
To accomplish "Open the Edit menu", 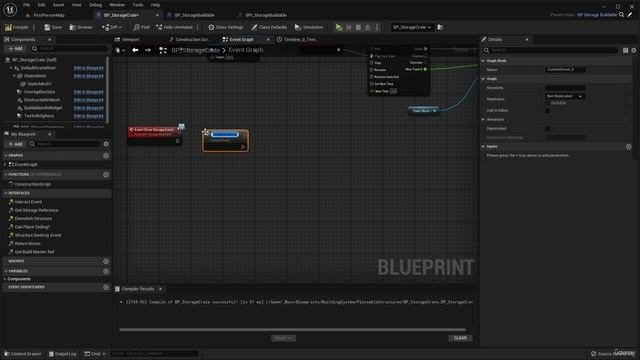I will 41,5.
